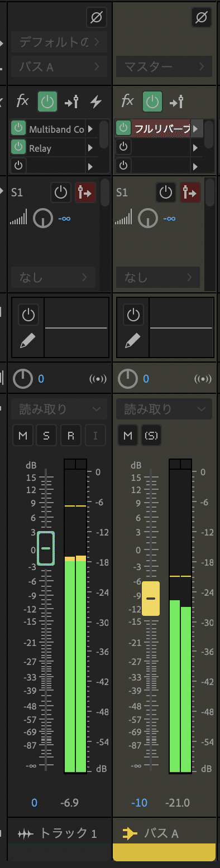220x868 pixels.
Task: Click the トラック 1 volume fader handle
Action: pyautogui.click(x=46, y=548)
